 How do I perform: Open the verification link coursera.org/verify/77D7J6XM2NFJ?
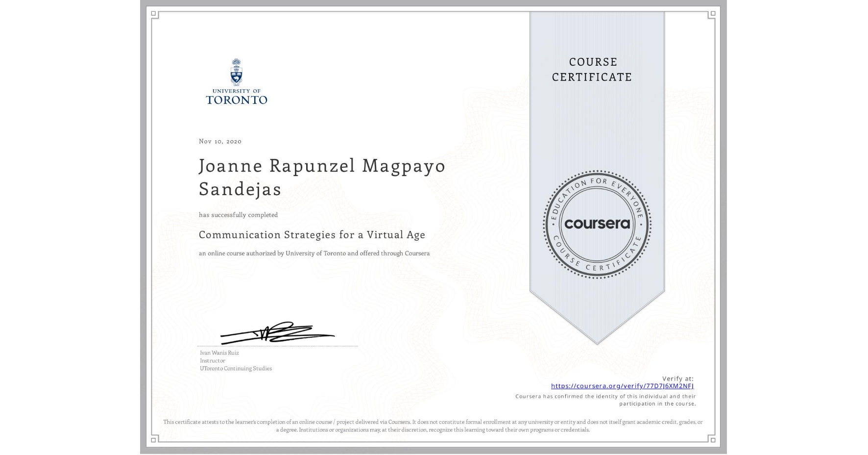[x=622, y=386]
